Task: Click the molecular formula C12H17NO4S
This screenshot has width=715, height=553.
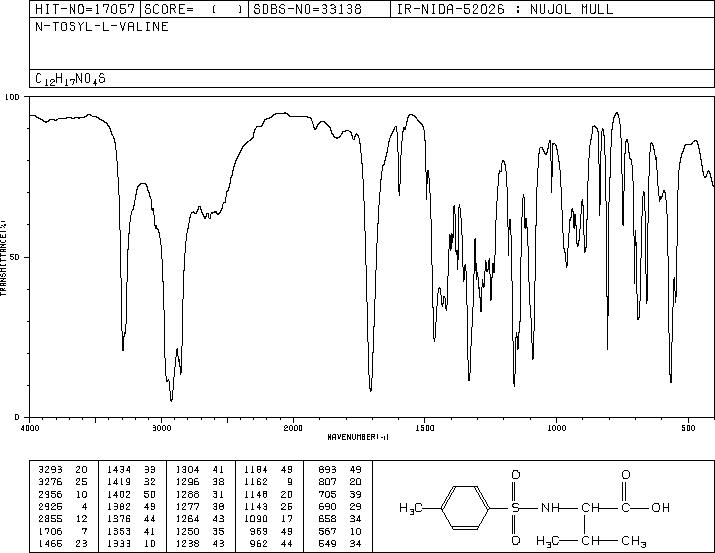Action: point(70,79)
